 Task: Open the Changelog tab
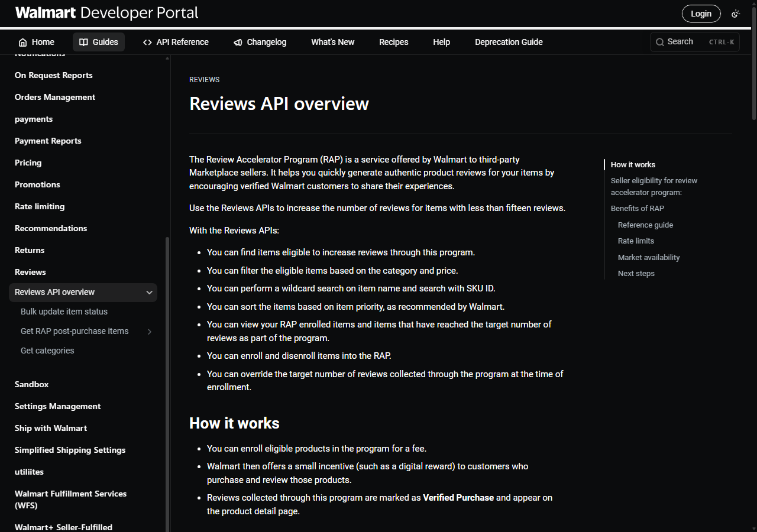click(260, 42)
